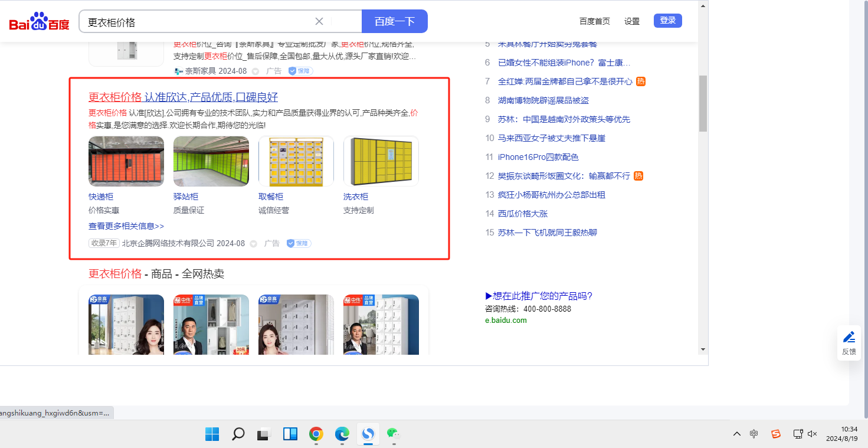Open hot search 全红婵:两届金牌都自己拿不是很开心
The height and width of the screenshot is (448, 868).
[565, 81]
